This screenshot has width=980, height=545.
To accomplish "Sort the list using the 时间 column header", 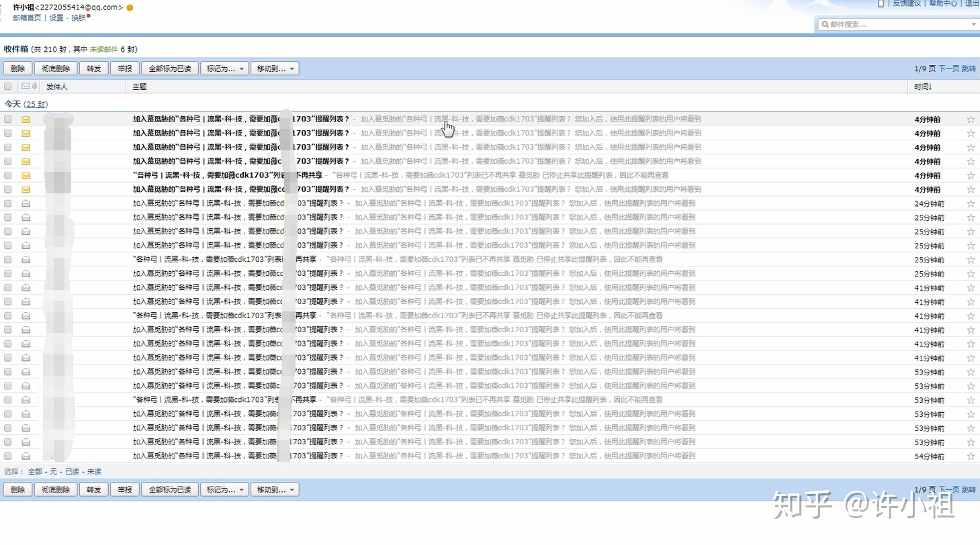I will tap(923, 87).
